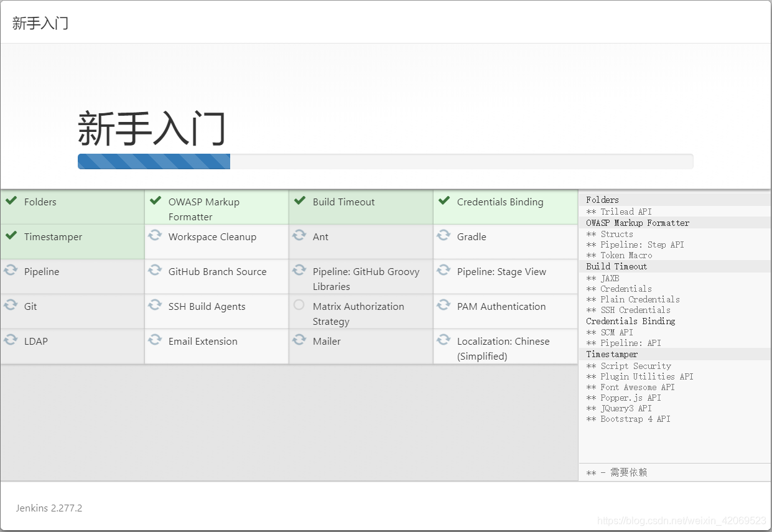Screen dimensions: 772x532
Task: Select the Folders plugin label
Action: pyautogui.click(x=40, y=202)
